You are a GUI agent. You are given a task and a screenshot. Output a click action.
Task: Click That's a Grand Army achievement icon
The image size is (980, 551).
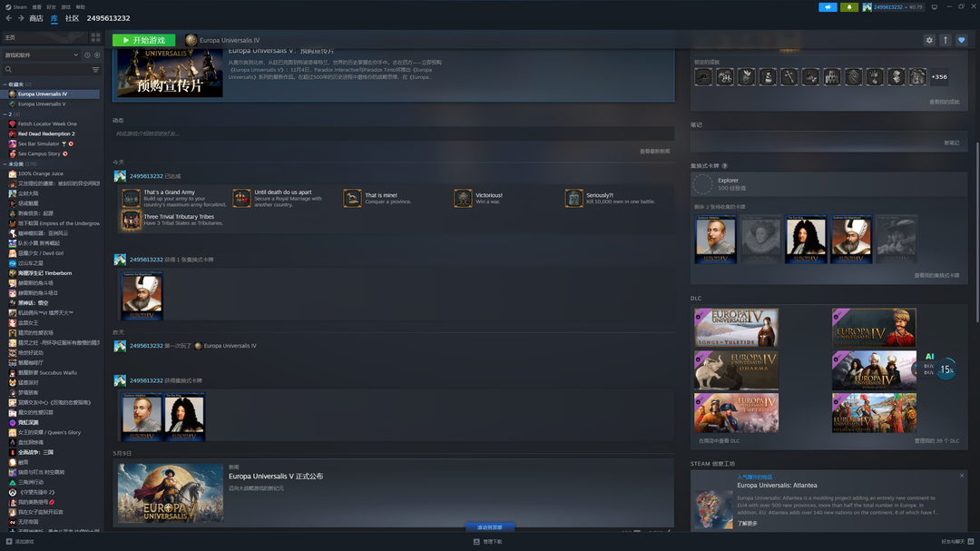point(131,198)
